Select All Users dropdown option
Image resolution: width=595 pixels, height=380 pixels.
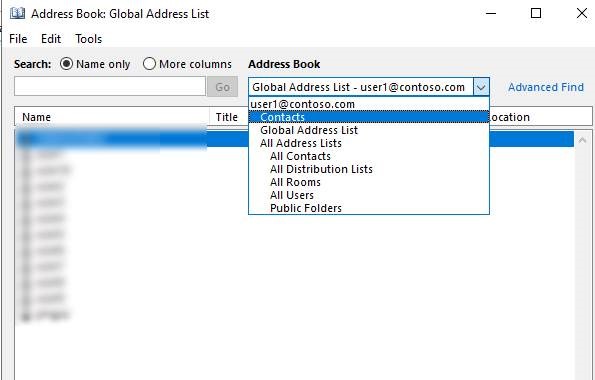click(x=369, y=195)
